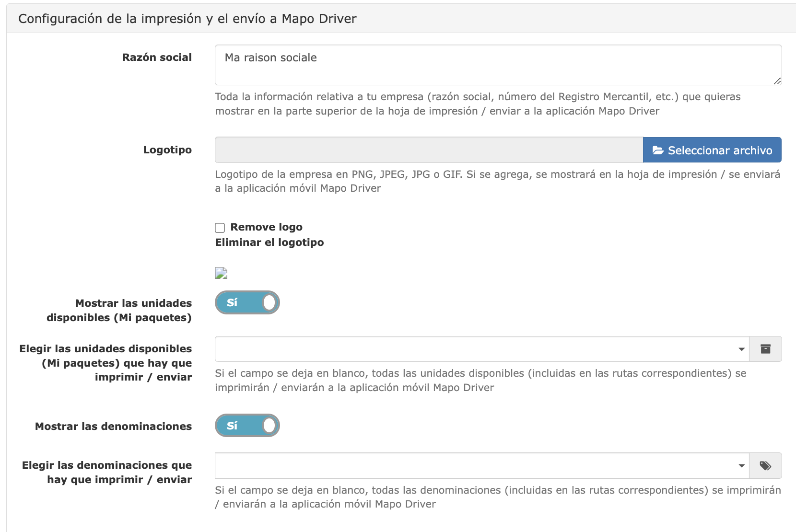Viewport: 796px width, 532px height.
Task: Click the broken logo image thumbnail
Action: coord(221,273)
